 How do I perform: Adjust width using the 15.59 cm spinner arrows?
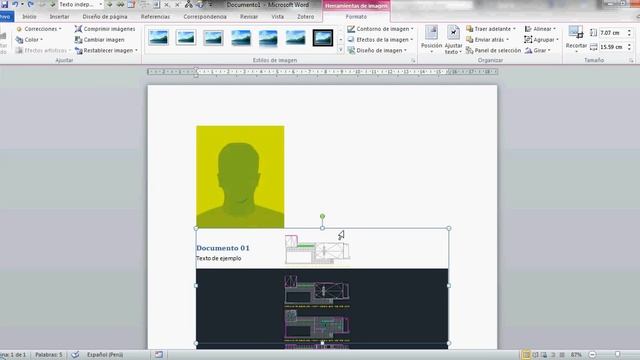click(629, 47)
